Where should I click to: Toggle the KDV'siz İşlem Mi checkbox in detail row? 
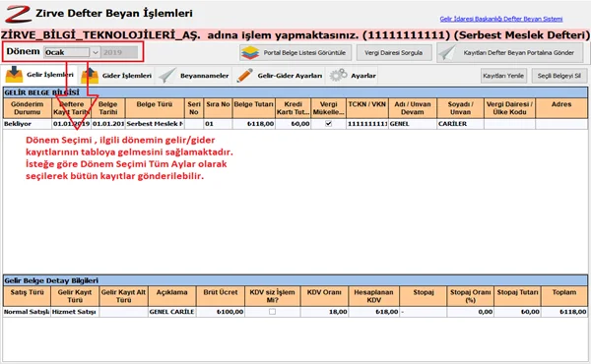272,312
